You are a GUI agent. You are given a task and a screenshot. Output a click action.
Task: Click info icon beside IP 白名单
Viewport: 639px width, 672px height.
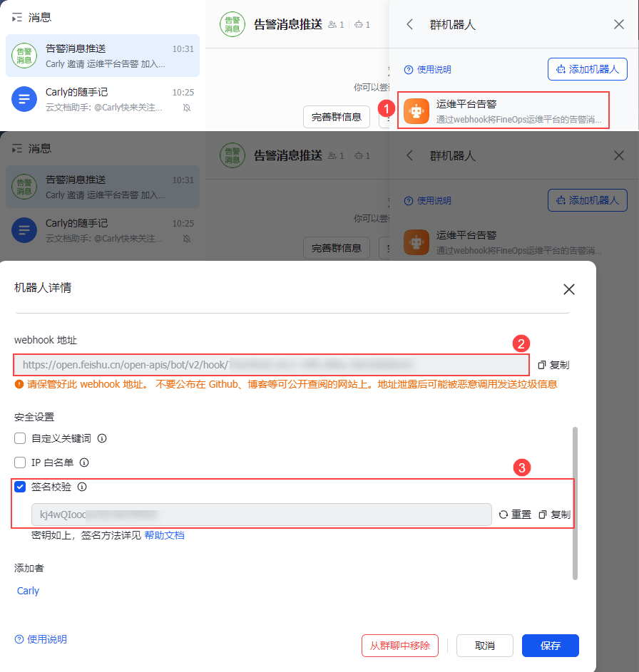[84, 462]
